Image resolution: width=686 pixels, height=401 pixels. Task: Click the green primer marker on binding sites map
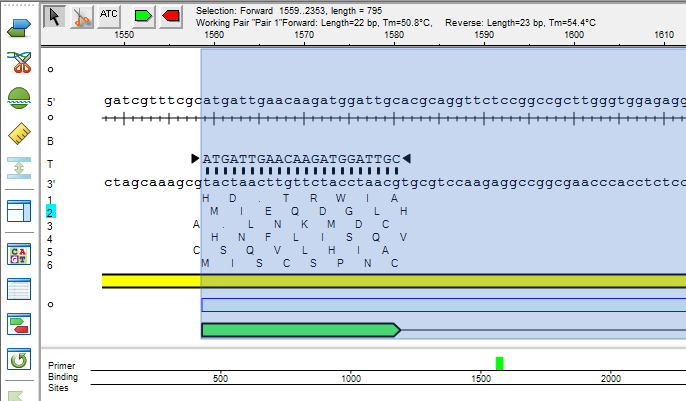point(500,363)
